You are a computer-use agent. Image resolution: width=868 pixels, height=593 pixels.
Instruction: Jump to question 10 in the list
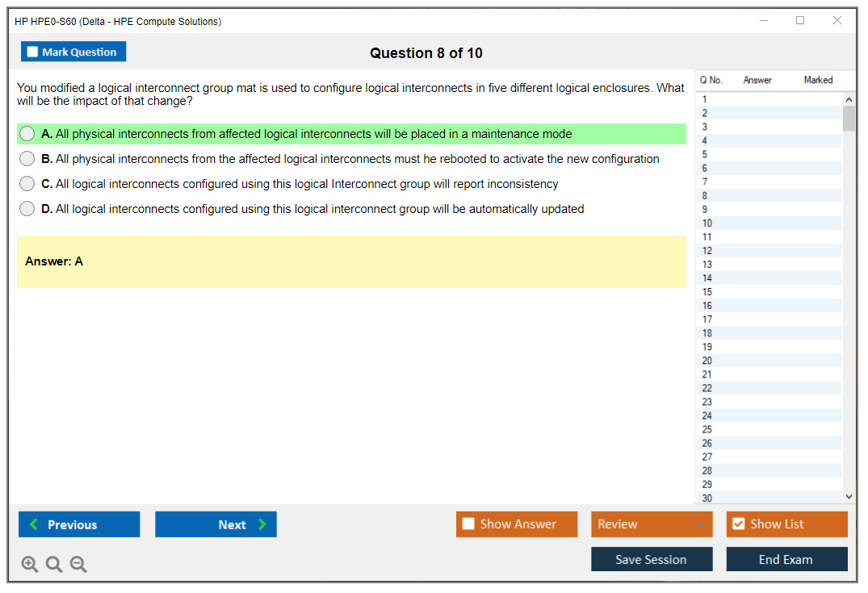pos(707,223)
